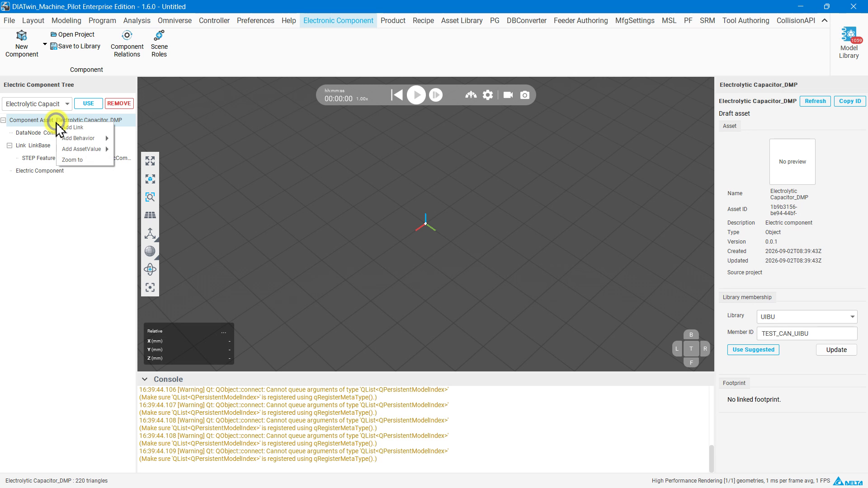Collapse the Link LinkBase tree node
The width and height of the screenshot is (868, 488).
point(9,145)
